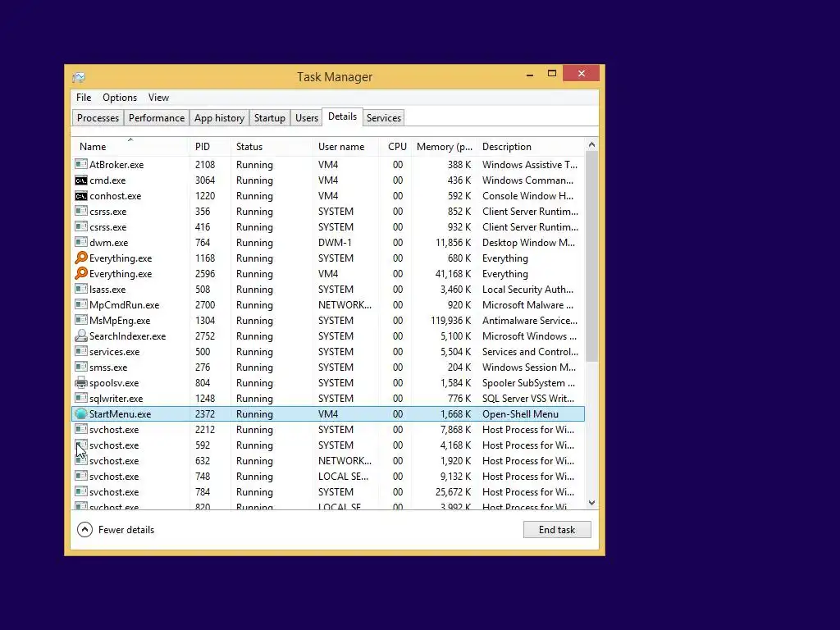The image size is (840, 630).
Task: Sort by the CPU column header
Action: tap(395, 146)
